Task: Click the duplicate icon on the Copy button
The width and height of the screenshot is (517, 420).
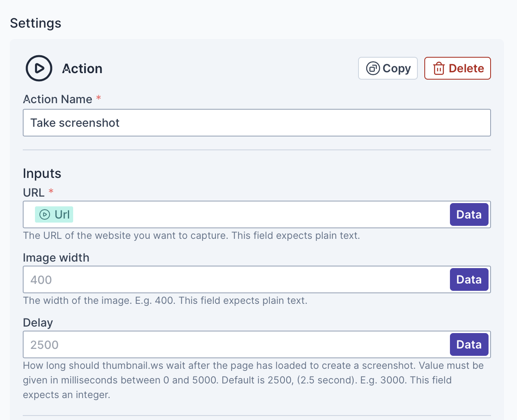Action: point(373,68)
